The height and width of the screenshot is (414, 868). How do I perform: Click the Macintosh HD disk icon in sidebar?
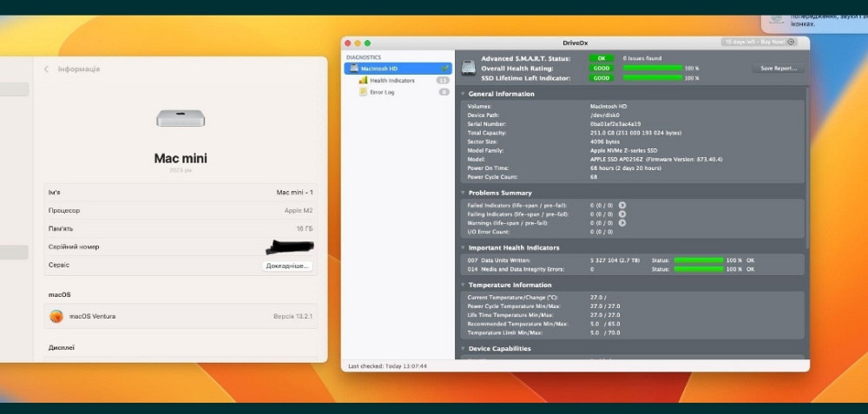point(353,69)
